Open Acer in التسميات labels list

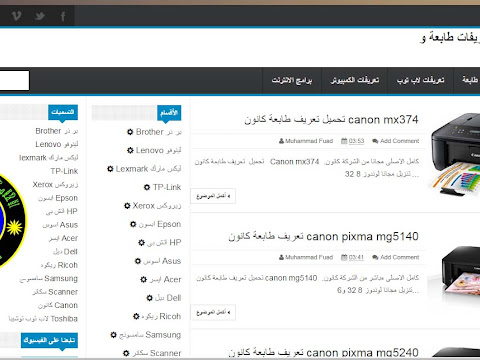(x=63, y=238)
